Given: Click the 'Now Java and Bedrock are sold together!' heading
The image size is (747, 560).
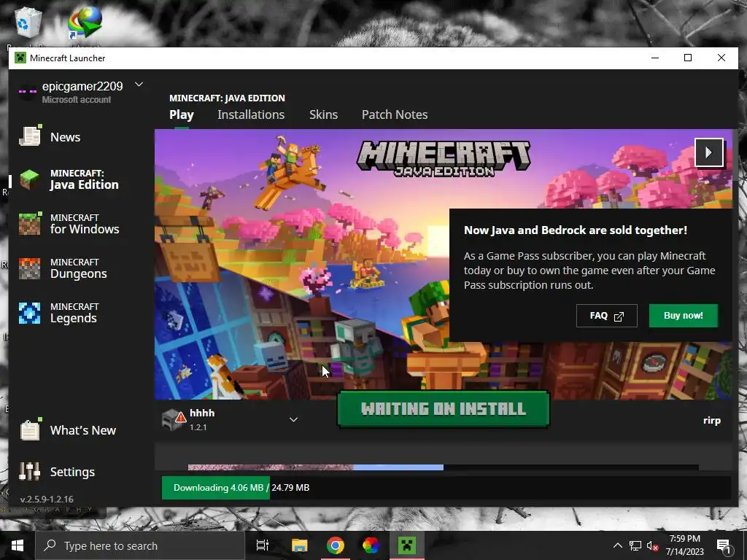Looking at the screenshot, I should point(576,230).
